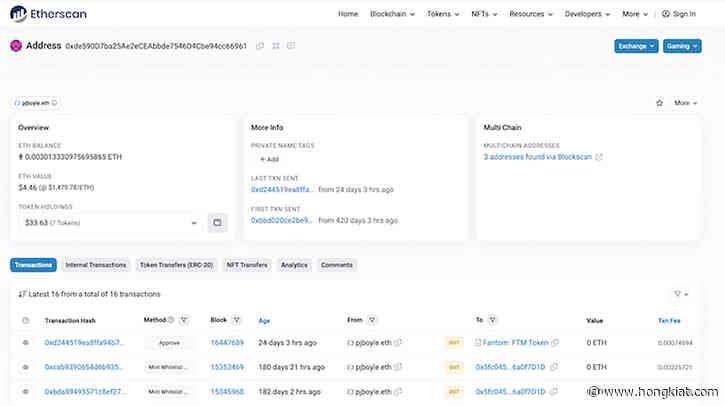The width and height of the screenshot is (725, 406).
Task: Click the Method help icon
Action: click(x=171, y=320)
